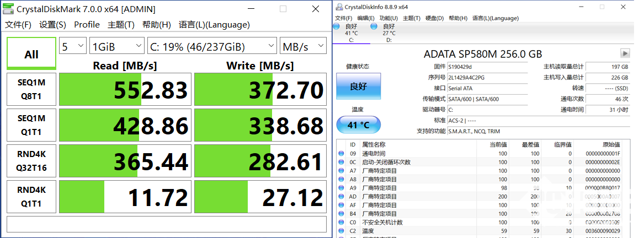Click the CrystalDiskMark app icon in title bar

click(x=9, y=9)
